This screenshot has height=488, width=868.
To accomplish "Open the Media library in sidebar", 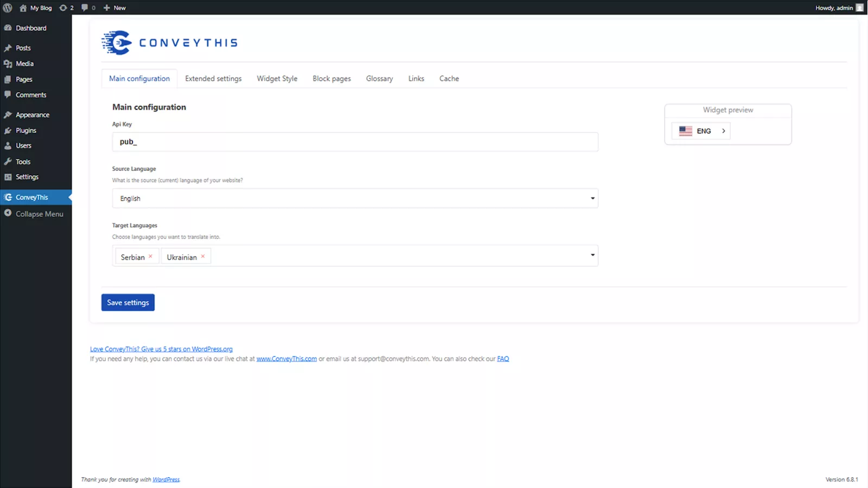I will pyautogui.click(x=24, y=63).
